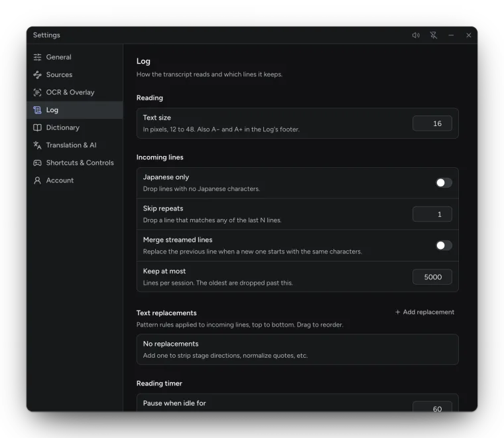Click 'Add one to strip stage directions' text
This screenshot has width=504, height=438.
point(225,356)
